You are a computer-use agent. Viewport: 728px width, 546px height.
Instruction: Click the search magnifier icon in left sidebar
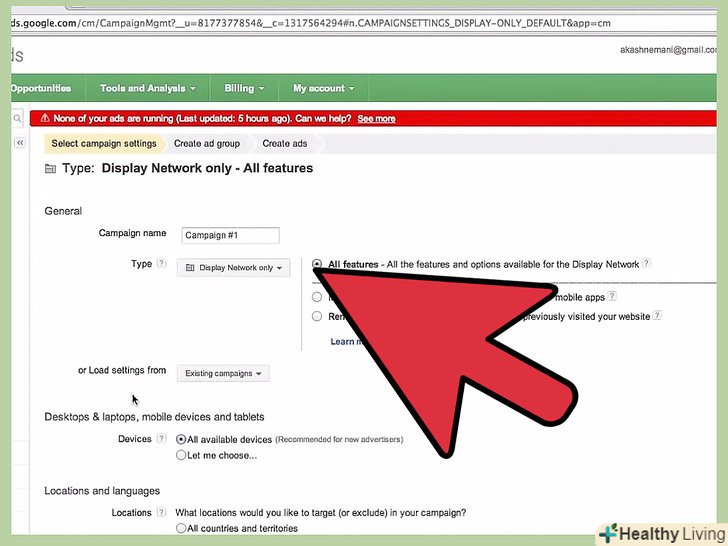click(x=17, y=118)
